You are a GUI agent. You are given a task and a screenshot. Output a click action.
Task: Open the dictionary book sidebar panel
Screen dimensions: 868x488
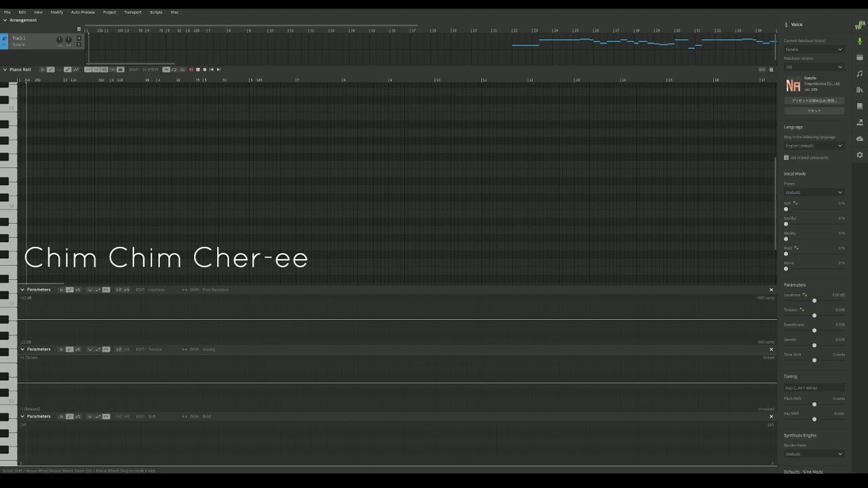click(x=860, y=106)
